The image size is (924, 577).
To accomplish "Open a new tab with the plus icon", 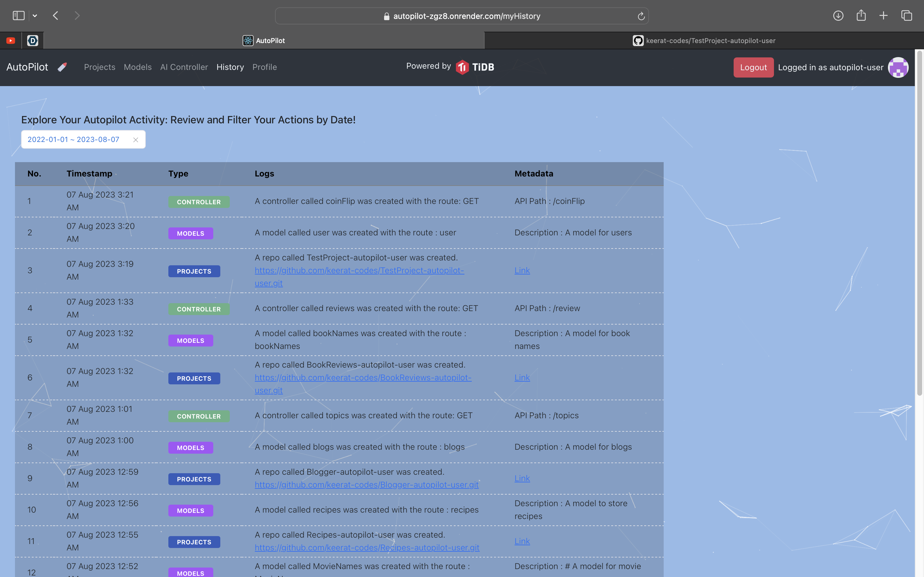I will click(x=884, y=16).
